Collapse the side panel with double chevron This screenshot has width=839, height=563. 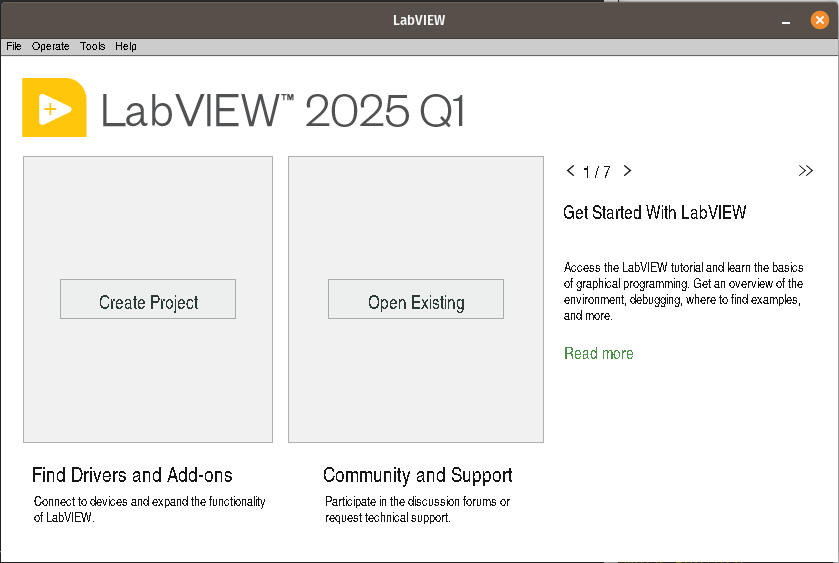click(805, 171)
